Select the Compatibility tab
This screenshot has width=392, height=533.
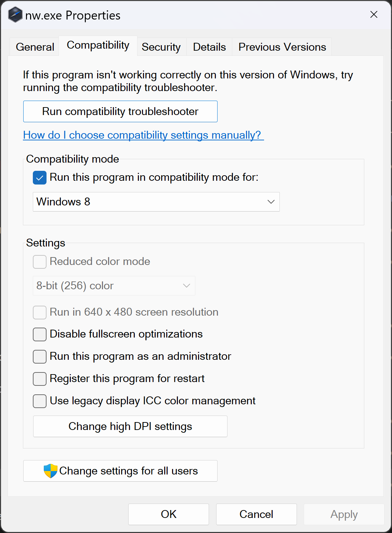click(98, 46)
